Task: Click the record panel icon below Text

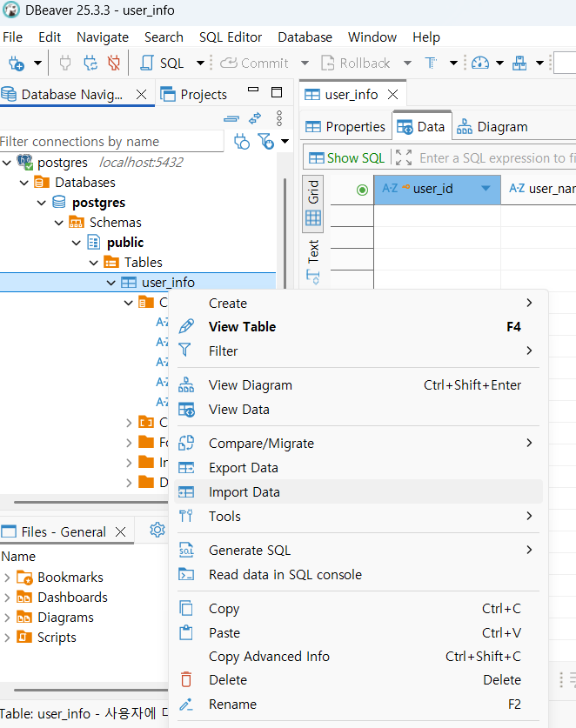Action: click(x=313, y=277)
